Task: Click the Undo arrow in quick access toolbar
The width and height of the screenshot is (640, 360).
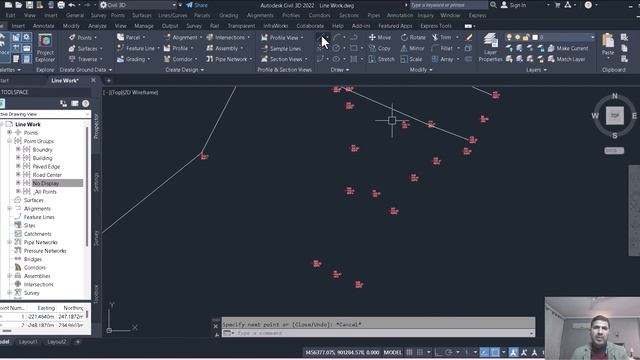Action: (x=72, y=5)
